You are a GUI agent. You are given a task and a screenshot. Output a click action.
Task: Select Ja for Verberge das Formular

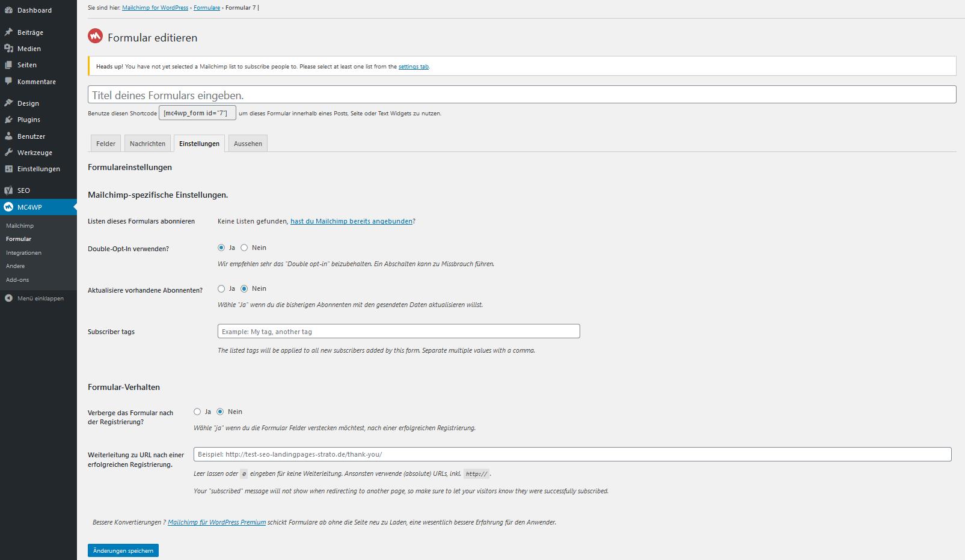coord(197,412)
